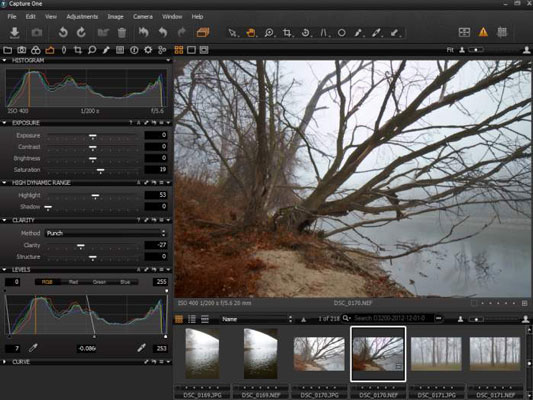Open the Camera menu
Image resolution: width=533 pixels, height=400 pixels.
pyautogui.click(x=143, y=16)
